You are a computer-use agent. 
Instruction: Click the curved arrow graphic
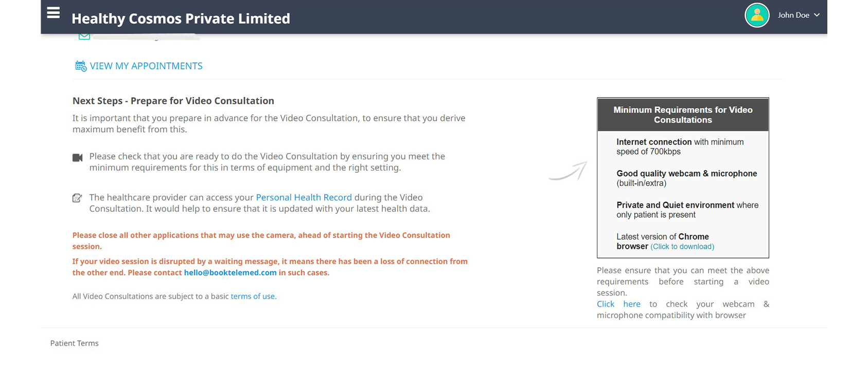[x=568, y=171]
